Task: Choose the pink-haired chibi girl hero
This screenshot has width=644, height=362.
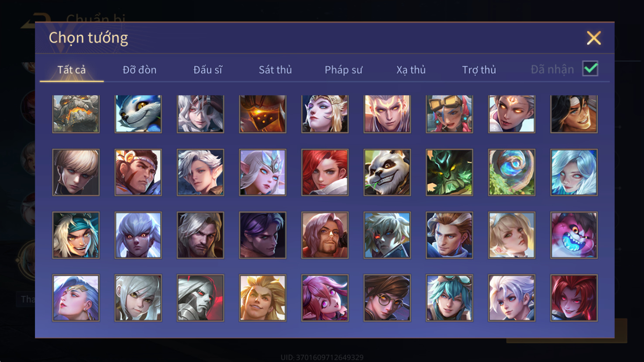Action: click(325, 298)
